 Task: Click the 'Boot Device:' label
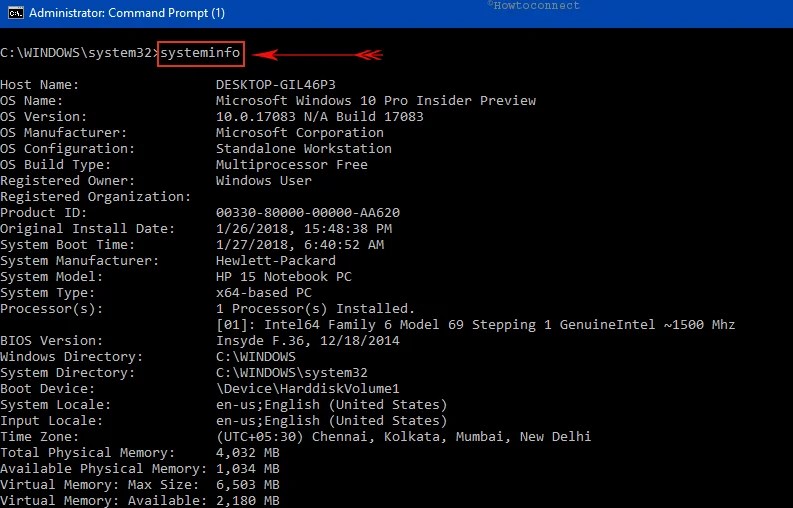(x=48, y=389)
